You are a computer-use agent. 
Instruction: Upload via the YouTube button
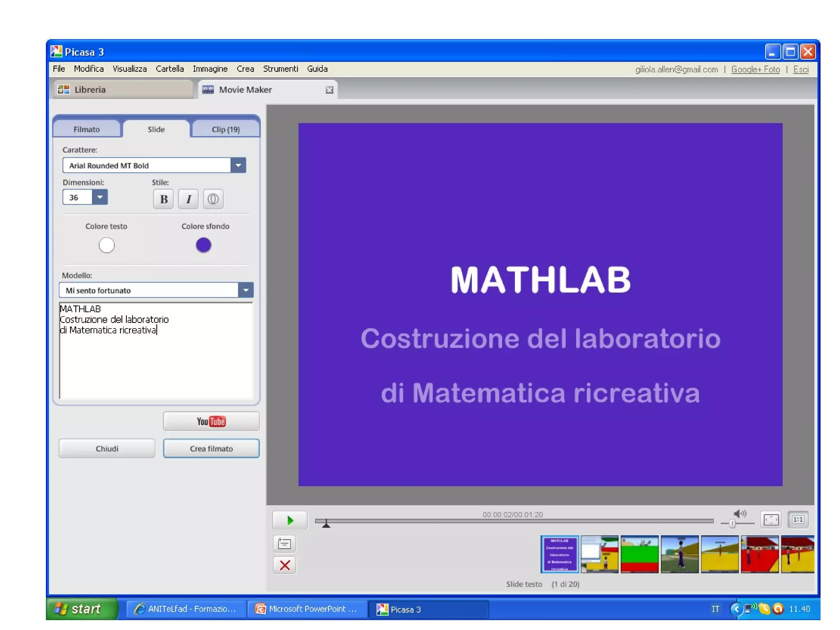point(211,421)
